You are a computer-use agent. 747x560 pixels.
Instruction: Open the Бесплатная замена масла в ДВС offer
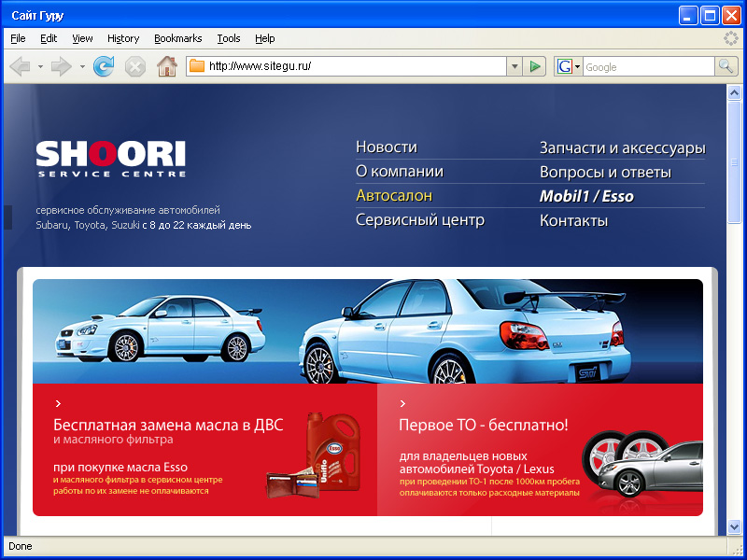point(168,425)
